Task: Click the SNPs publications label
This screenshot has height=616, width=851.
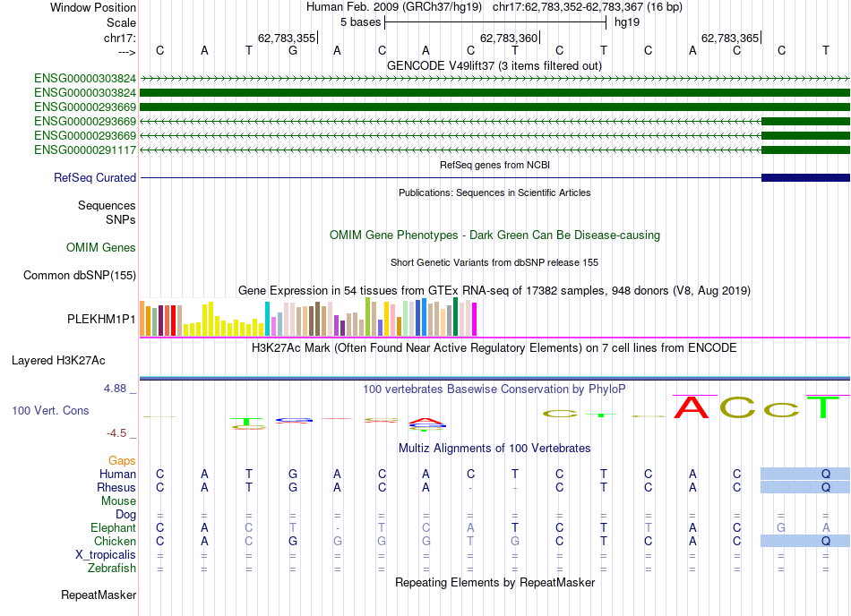Action: [121, 219]
